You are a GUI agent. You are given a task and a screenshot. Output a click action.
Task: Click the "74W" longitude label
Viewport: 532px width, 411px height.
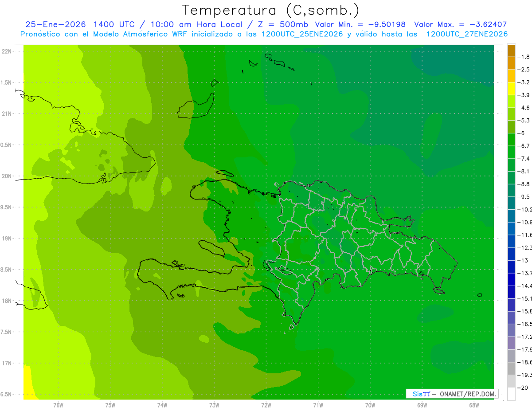click(x=162, y=404)
